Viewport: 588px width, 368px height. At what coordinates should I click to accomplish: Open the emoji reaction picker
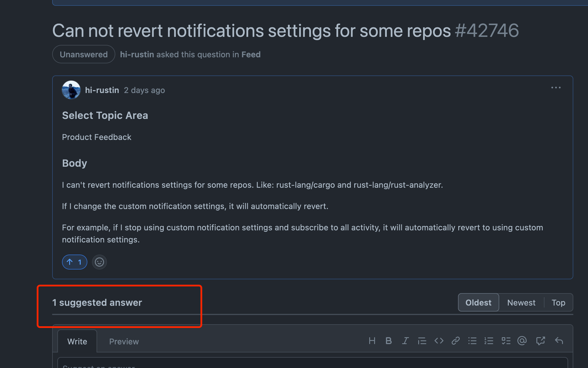(x=99, y=262)
